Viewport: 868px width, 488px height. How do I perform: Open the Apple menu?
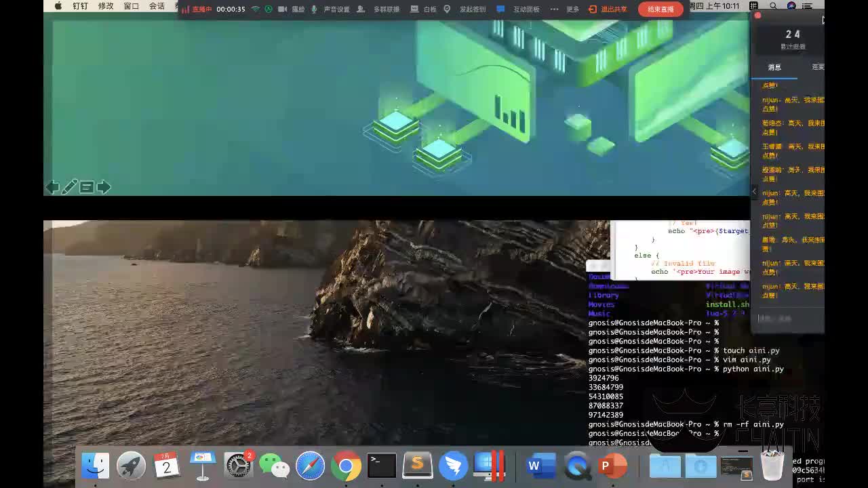pyautogui.click(x=58, y=6)
